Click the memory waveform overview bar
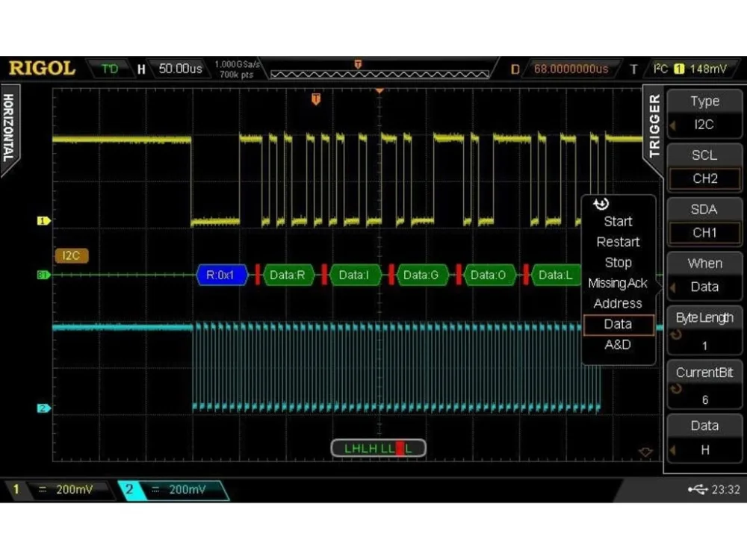This screenshot has height=560, width=747. tap(379, 74)
